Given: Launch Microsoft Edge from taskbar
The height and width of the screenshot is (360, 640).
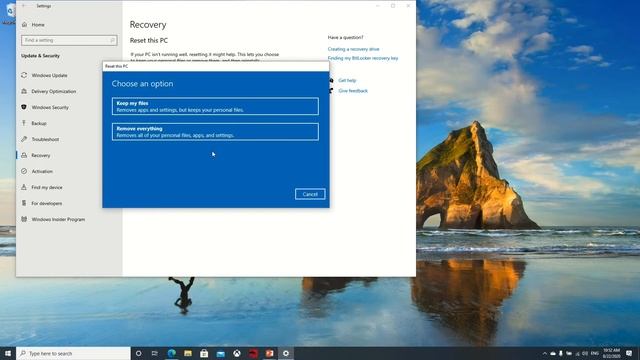Looking at the screenshot, I should (x=171, y=353).
